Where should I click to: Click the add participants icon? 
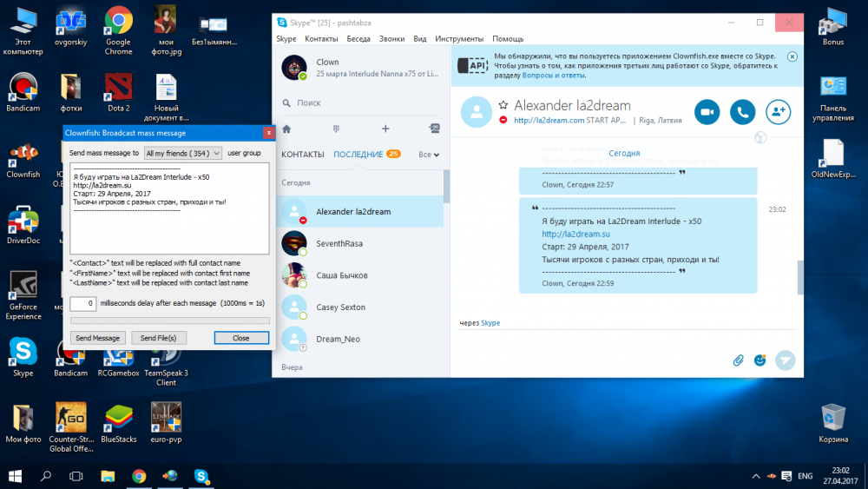(x=778, y=112)
